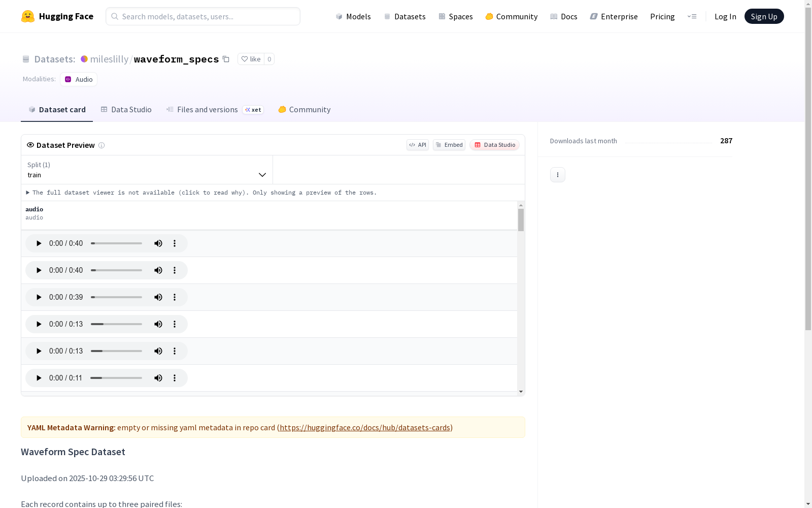The image size is (812, 508).
Task: Open Community in the top navigation
Action: pos(511,16)
